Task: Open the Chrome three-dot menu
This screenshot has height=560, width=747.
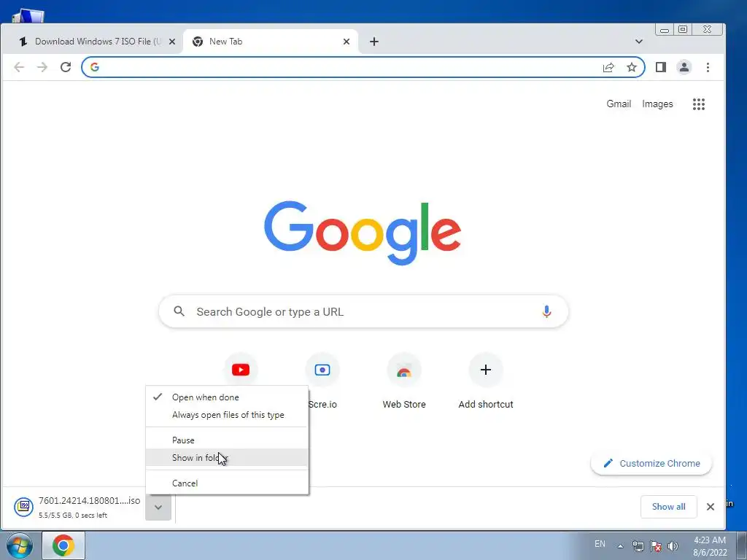Action: [708, 67]
